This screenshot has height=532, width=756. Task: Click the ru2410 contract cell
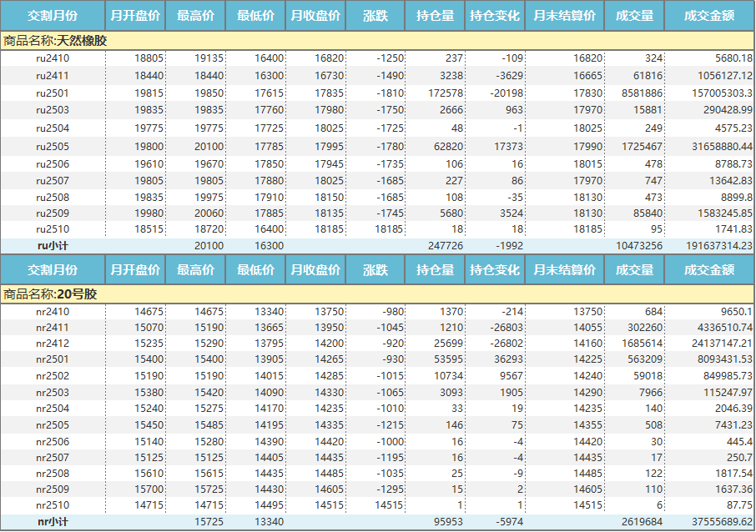pyautogui.click(x=53, y=58)
